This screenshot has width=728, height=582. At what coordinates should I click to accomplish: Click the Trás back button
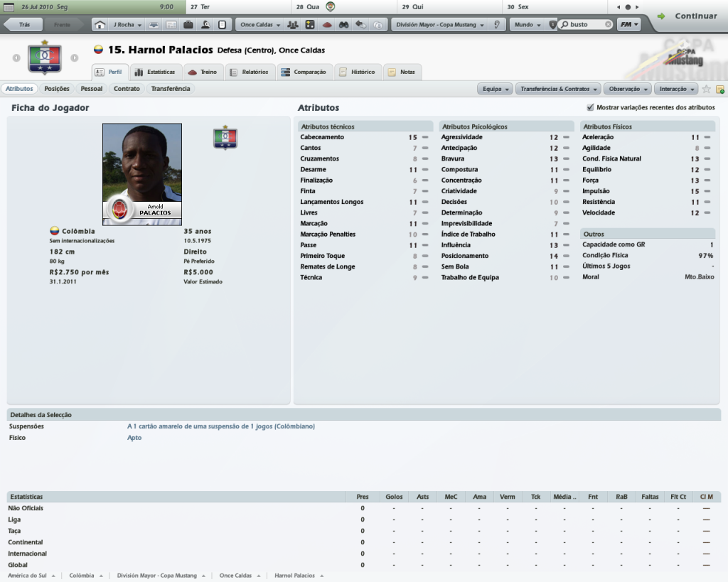[23, 25]
